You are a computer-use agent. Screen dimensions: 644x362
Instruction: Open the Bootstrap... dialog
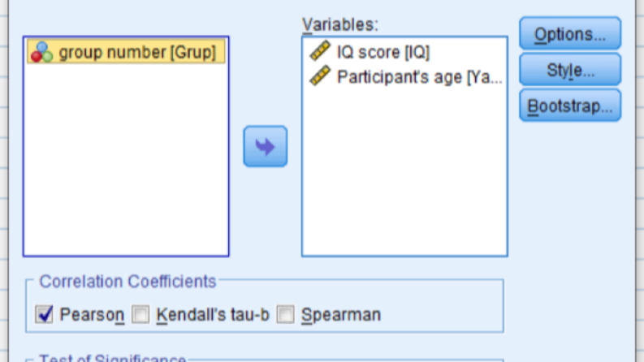tap(570, 106)
